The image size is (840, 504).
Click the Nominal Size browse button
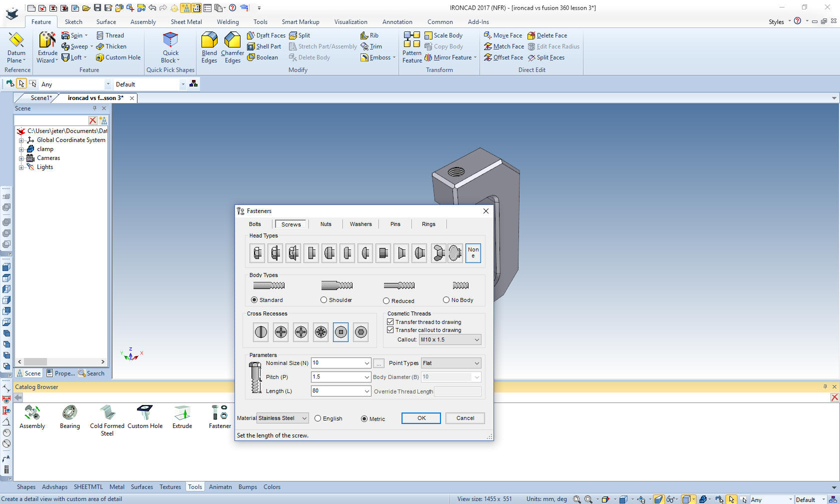[378, 363]
